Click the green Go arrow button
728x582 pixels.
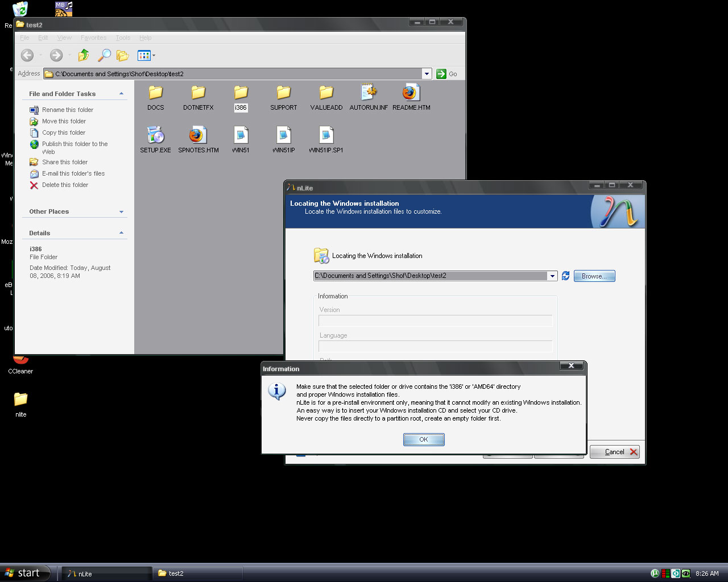pos(441,74)
